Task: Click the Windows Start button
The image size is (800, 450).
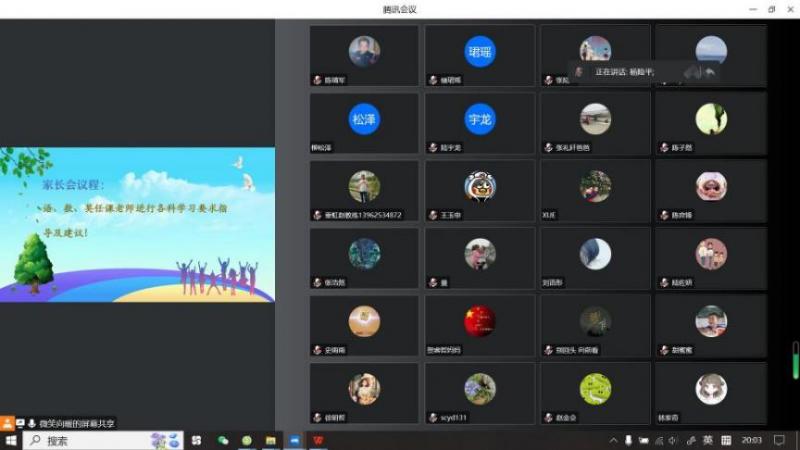Action: (11, 440)
